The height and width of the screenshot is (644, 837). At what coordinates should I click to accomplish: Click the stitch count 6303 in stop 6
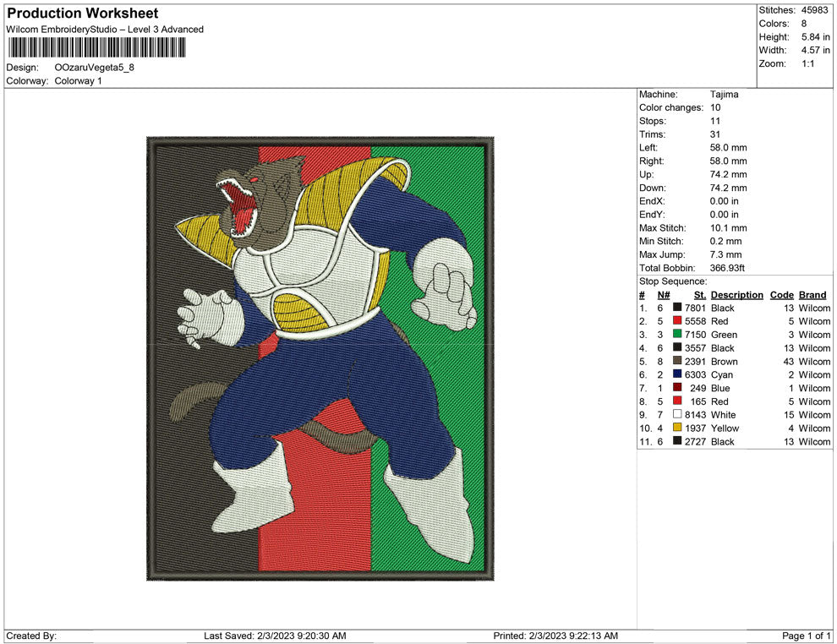(x=695, y=375)
